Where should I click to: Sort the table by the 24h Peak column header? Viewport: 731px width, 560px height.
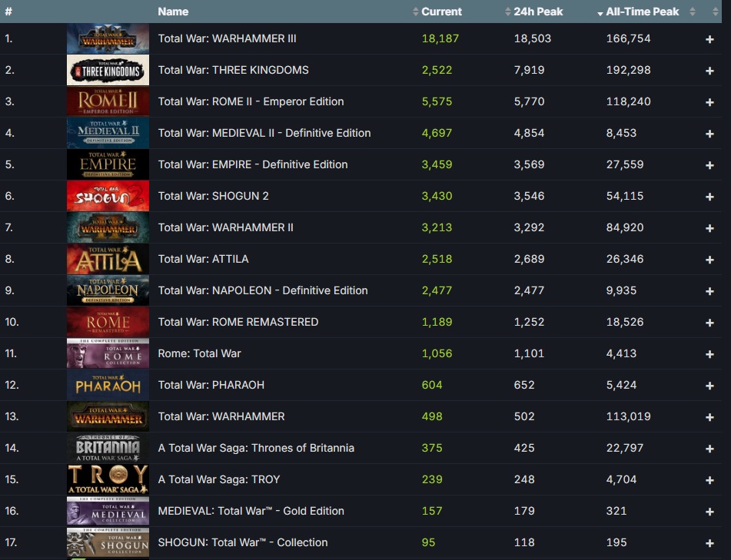tap(538, 12)
